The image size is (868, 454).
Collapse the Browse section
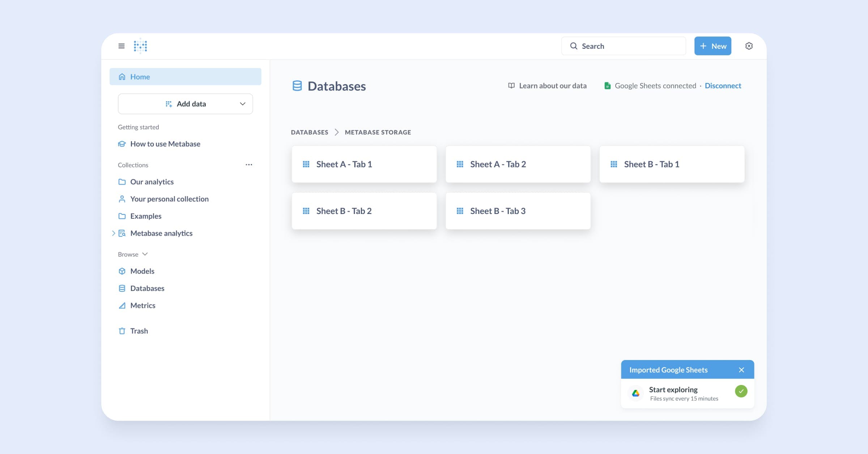pyautogui.click(x=145, y=254)
